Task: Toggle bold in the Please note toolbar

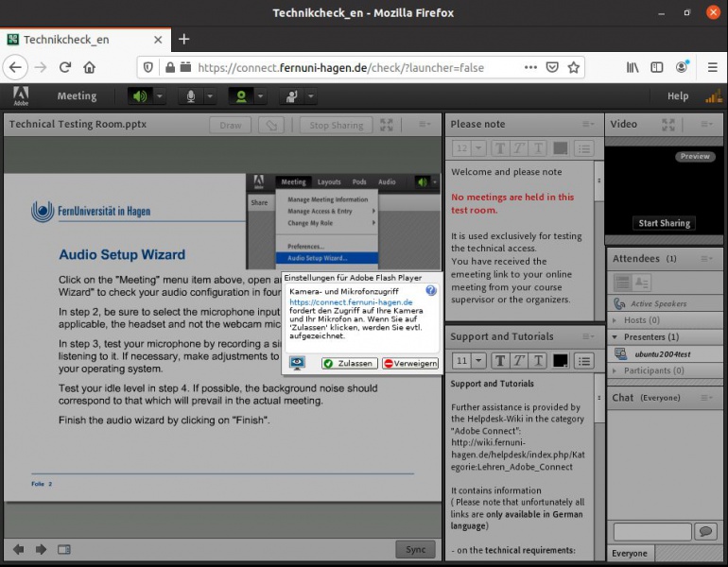Action: click(500, 148)
